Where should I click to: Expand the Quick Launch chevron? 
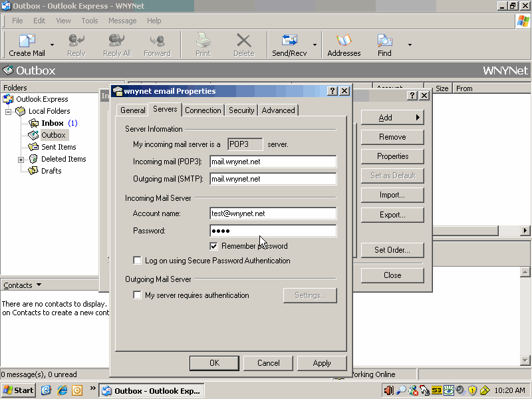pos(92,388)
